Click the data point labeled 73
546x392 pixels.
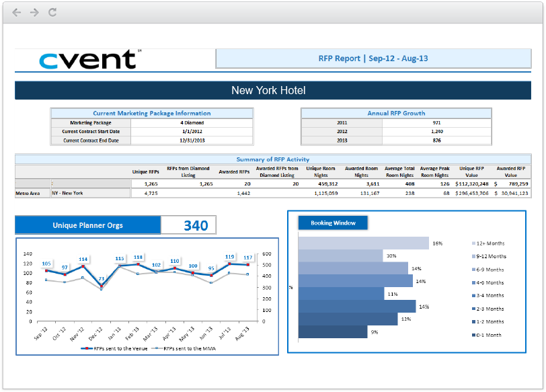[x=102, y=286]
